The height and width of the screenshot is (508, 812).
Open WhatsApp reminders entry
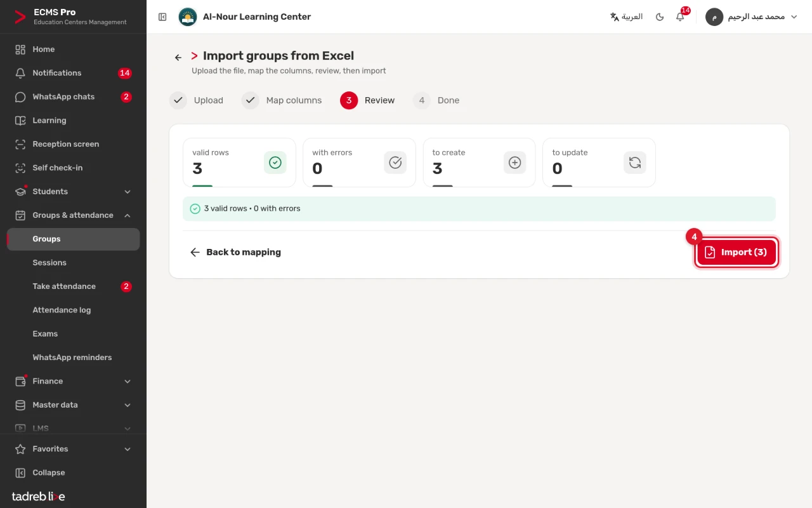(x=73, y=358)
